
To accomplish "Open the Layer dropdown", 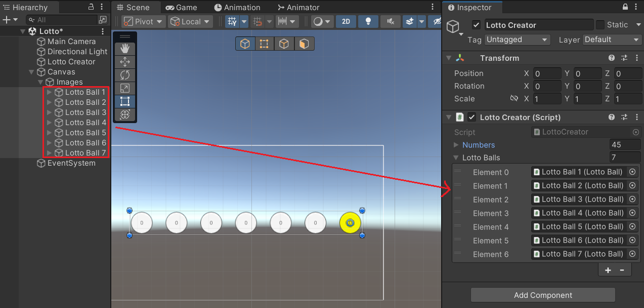I will (612, 40).
